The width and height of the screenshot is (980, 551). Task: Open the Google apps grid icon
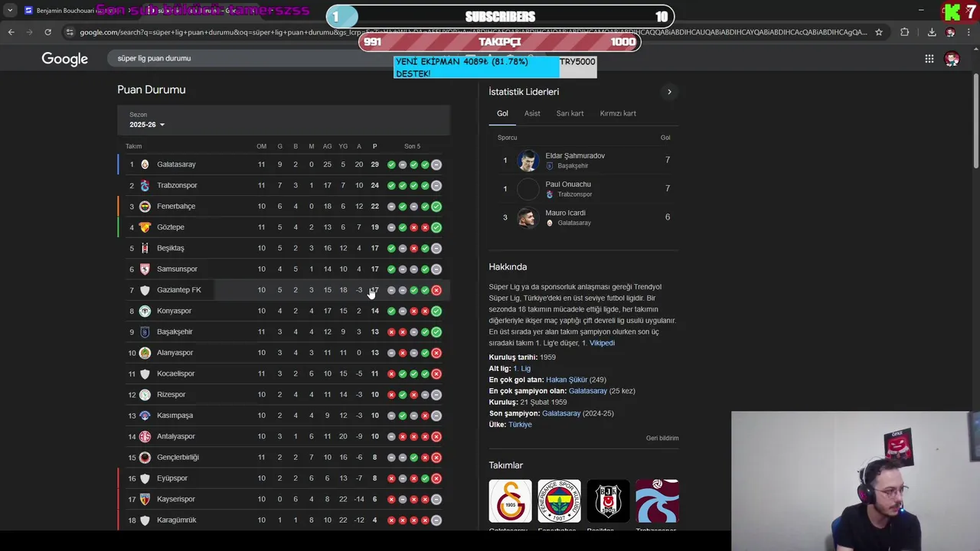(x=929, y=59)
